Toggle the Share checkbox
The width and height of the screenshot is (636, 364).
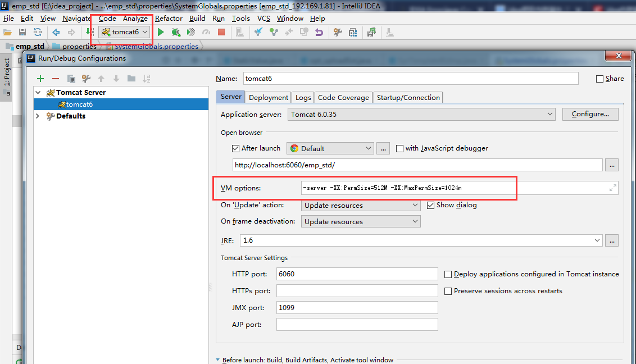click(x=599, y=79)
